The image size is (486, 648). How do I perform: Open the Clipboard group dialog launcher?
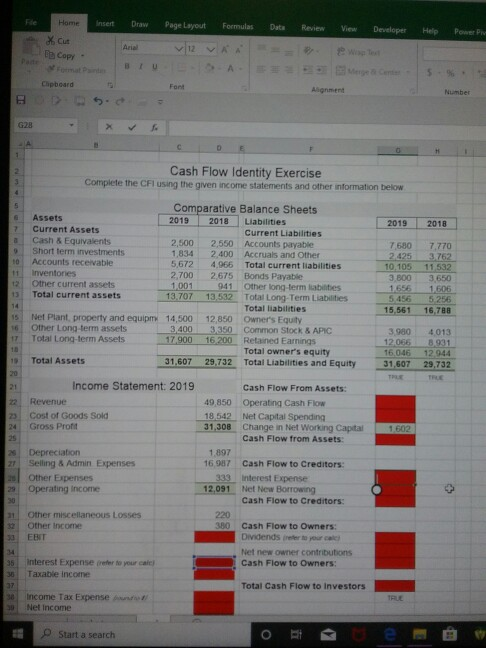click(x=110, y=85)
